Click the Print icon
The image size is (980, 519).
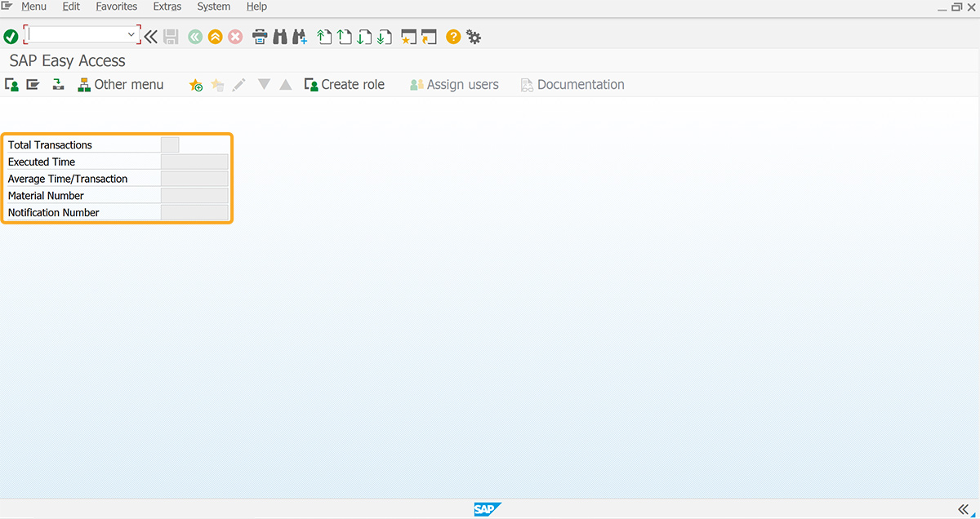click(x=260, y=37)
